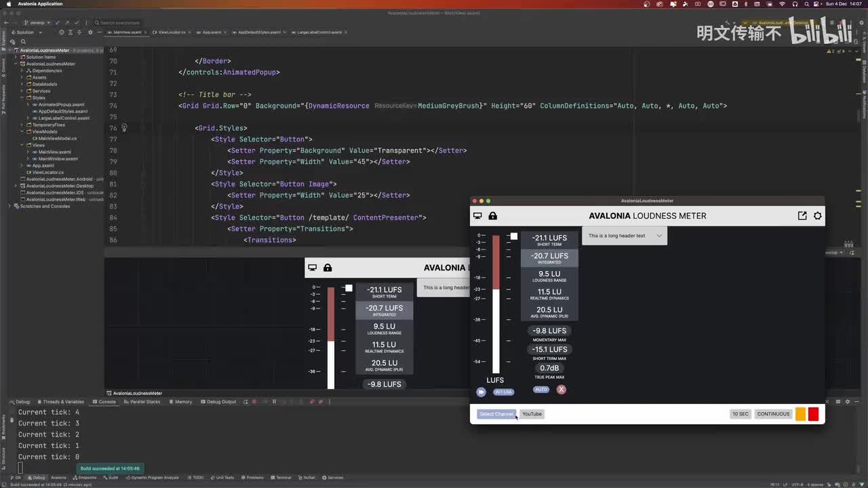
Task: Click the expand-all icon in the Solution toolbar
Action: 71,32
